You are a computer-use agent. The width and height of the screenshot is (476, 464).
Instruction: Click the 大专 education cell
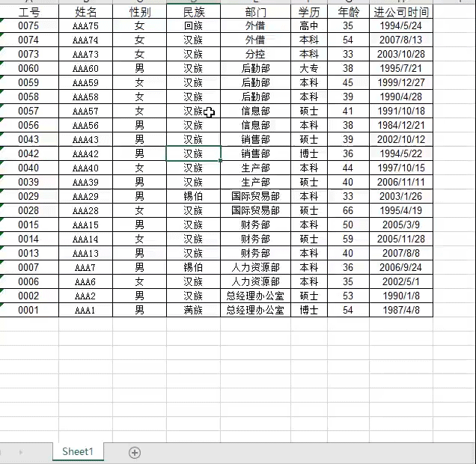pos(309,68)
